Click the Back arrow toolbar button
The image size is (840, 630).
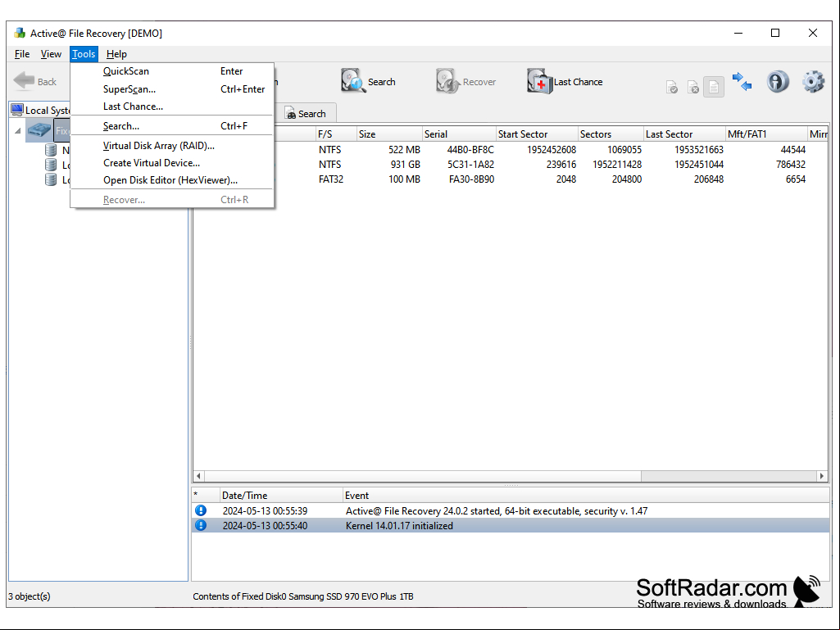coord(34,81)
